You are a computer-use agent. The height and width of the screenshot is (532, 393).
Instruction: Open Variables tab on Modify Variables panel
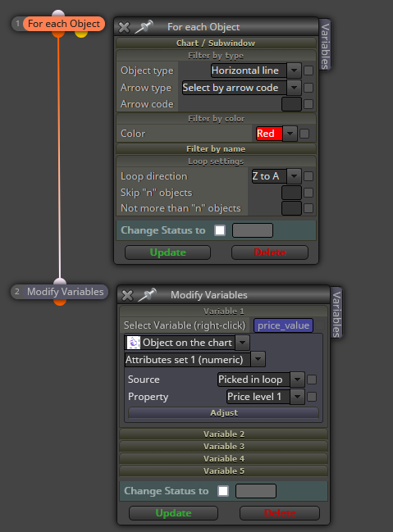(x=336, y=313)
